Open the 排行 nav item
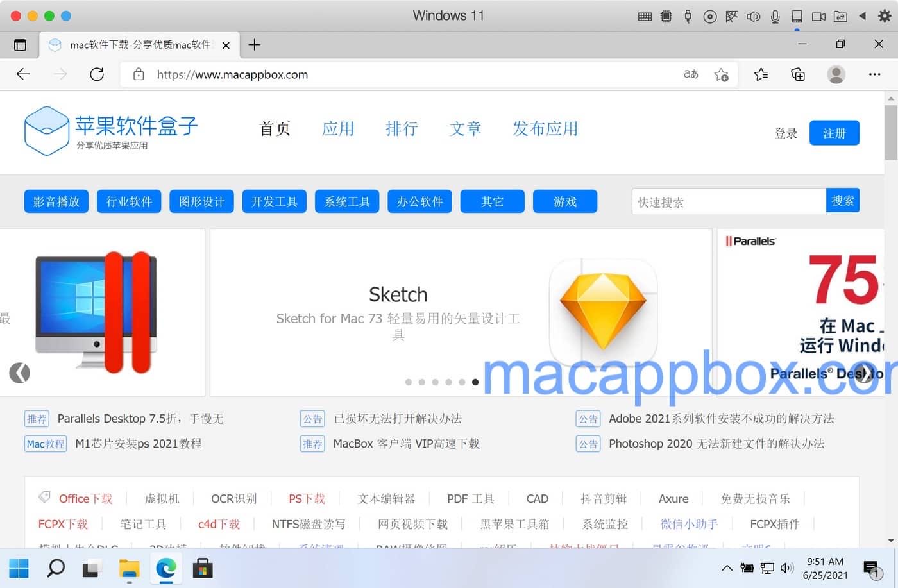Viewport: 898px width, 588px height. [x=402, y=129]
